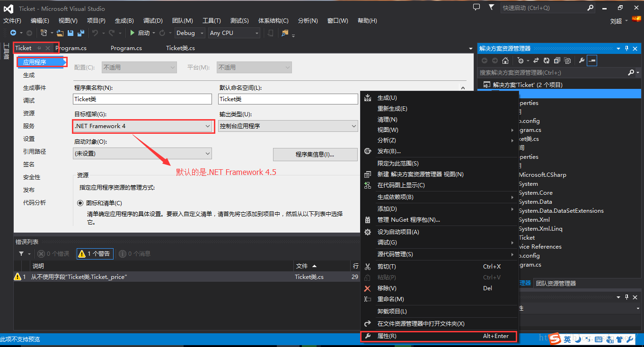Screen dimensions: 644x347
Task: Close the Ticket properties tab
Action: (48, 48)
